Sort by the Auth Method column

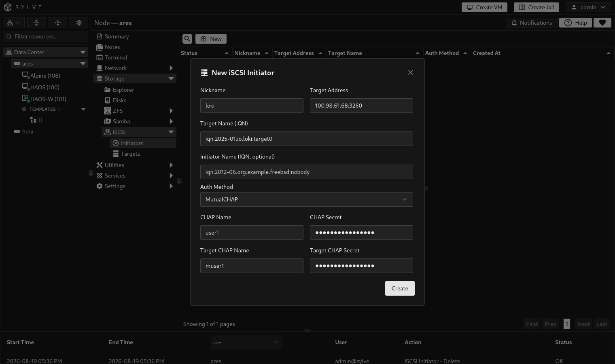click(446, 53)
